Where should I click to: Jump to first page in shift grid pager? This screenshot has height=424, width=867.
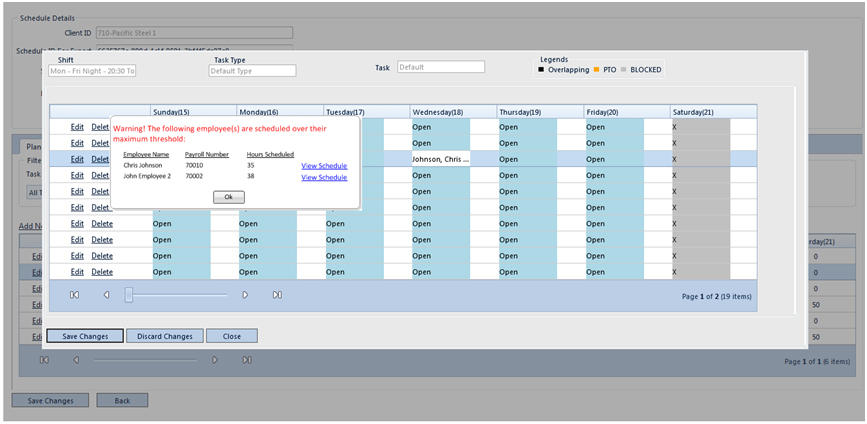pyautogui.click(x=75, y=295)
